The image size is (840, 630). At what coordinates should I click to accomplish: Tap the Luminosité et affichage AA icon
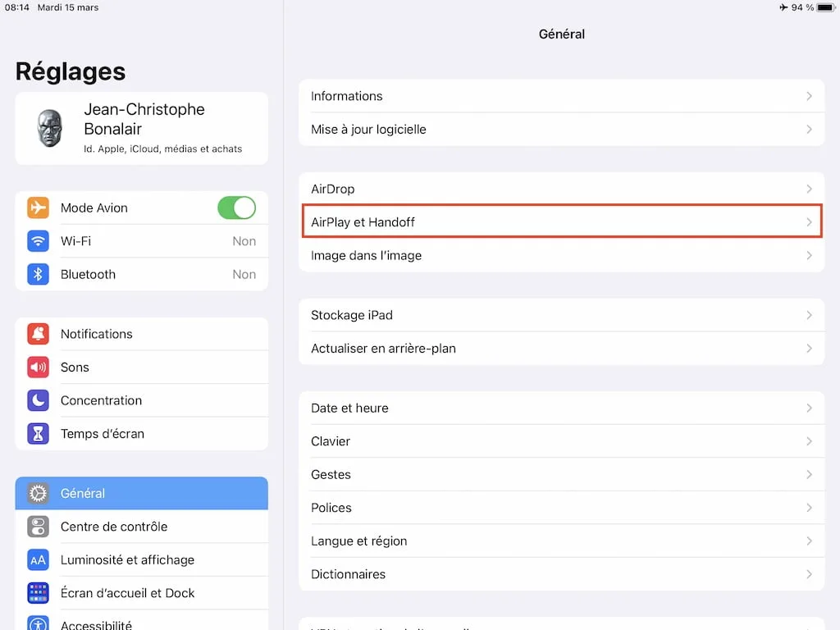coord(38,560)
